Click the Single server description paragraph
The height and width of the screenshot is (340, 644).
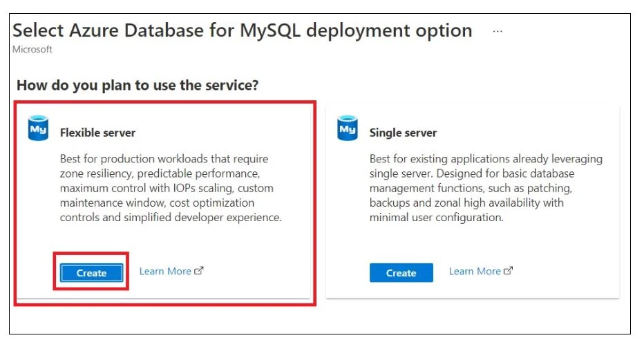tap(486, 188)
